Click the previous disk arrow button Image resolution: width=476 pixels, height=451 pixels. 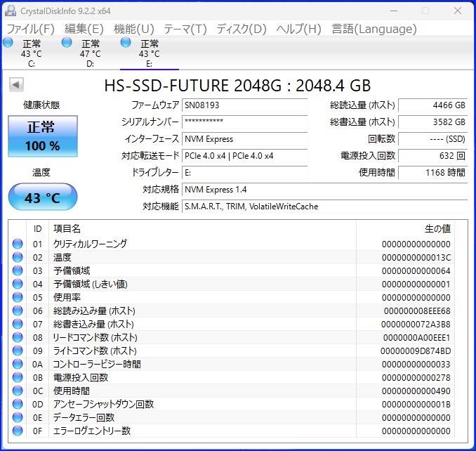pyautogui.click(x=15, y=85)
